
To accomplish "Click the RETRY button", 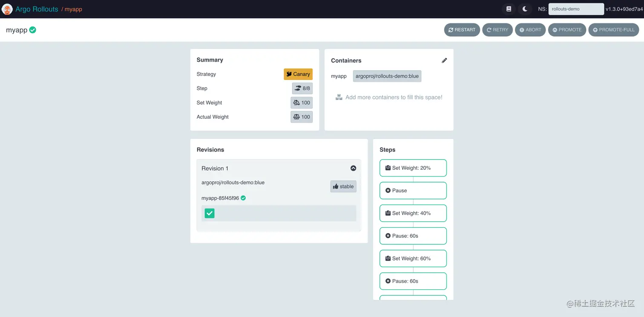I will tap(497, 30).
